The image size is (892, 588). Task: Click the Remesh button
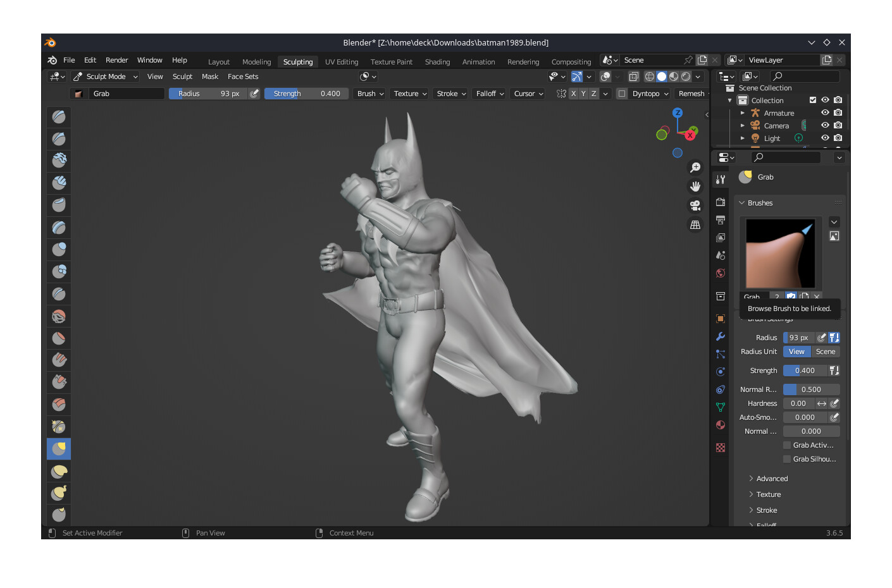point(691,94)
